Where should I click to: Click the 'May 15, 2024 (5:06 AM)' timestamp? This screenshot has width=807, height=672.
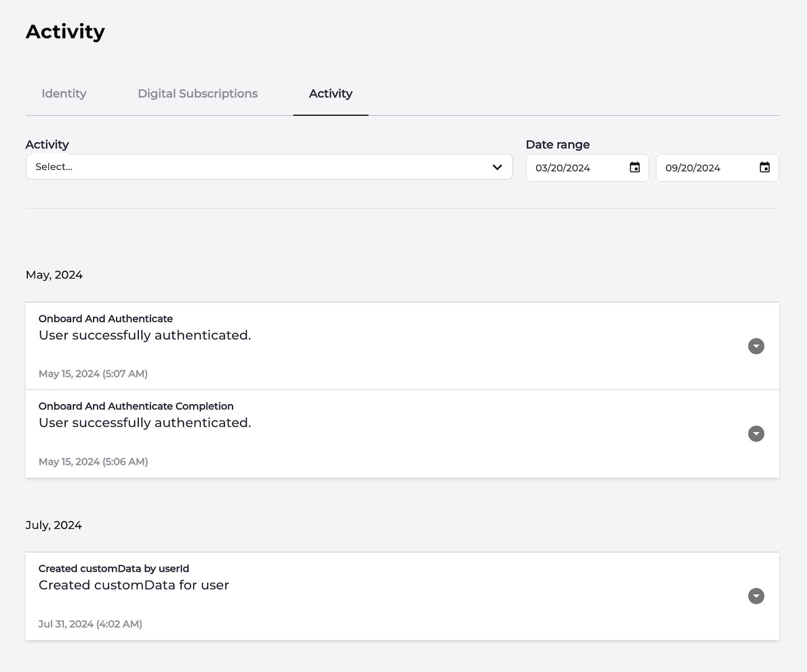click(x=93, y=461)
